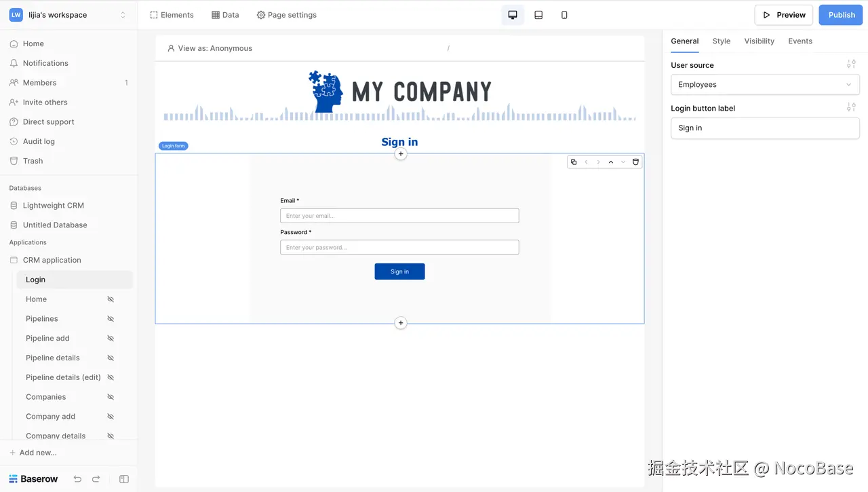Switch to the Style tab
Image resolution: width=868 pixels, height=492 pixels.
[722, 41]
